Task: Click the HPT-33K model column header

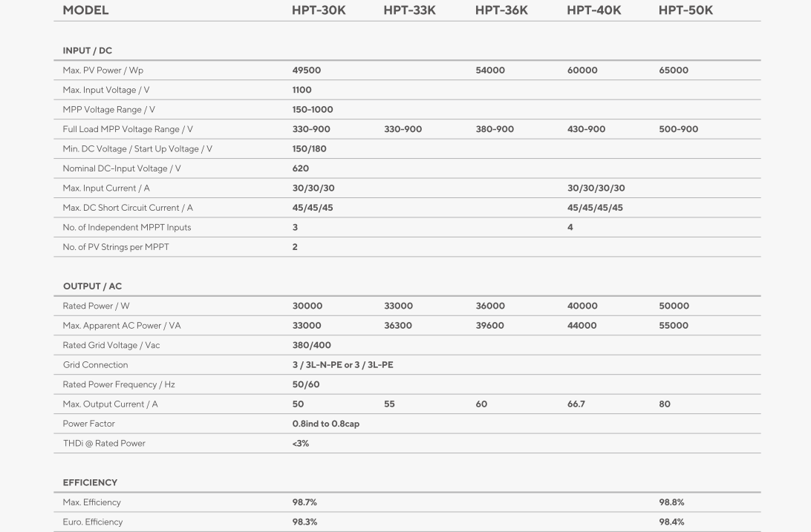Action: point(409,10)
